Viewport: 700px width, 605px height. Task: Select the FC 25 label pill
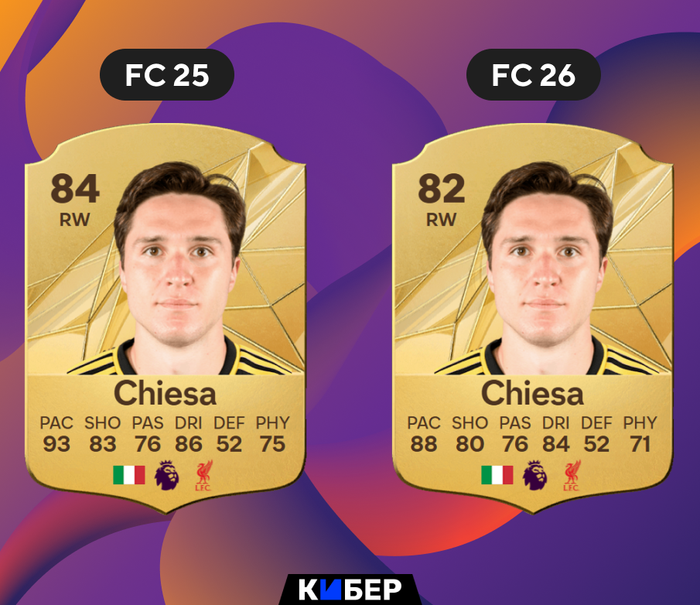click(167, 74)
